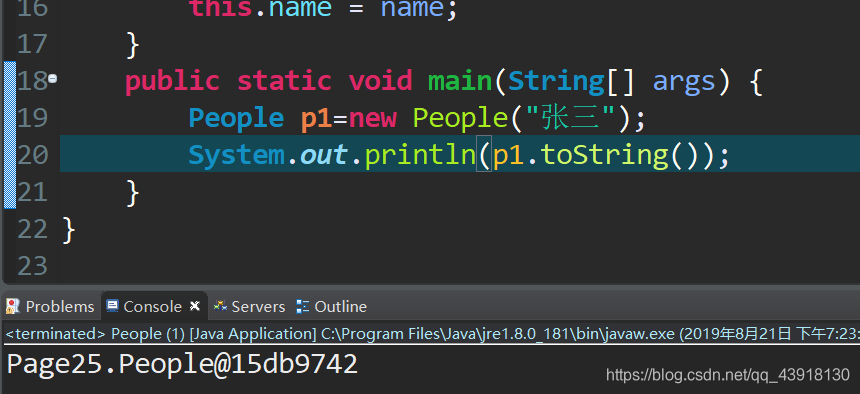Viewport: 860px width, 394px height.
Task: Click this.name on line 16
Action: [260, 8]
